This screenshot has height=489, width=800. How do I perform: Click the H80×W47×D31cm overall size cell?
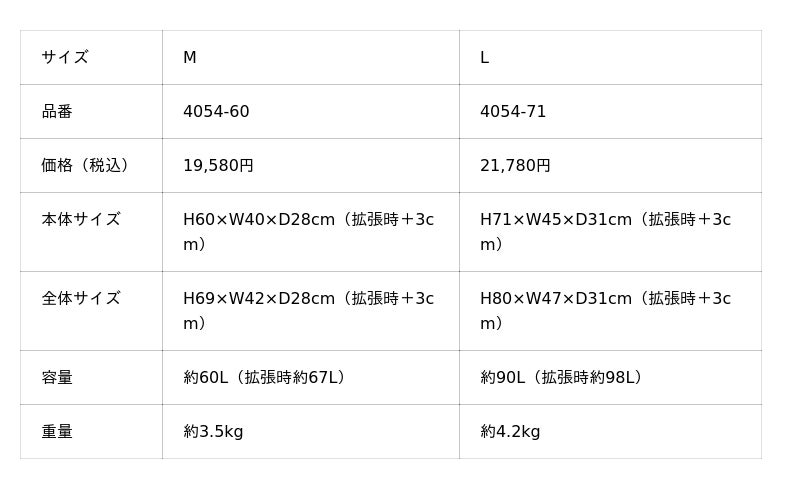(605, 310)
